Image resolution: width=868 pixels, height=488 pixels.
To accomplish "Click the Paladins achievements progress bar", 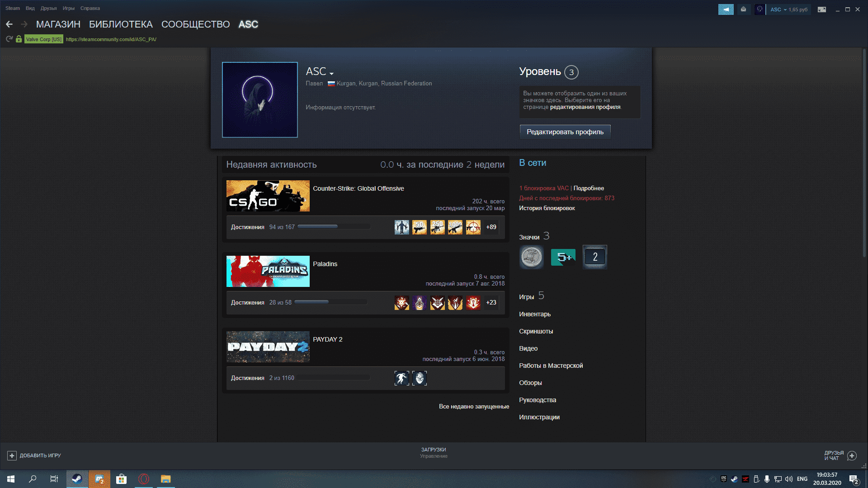I will [x=331, y=302].
